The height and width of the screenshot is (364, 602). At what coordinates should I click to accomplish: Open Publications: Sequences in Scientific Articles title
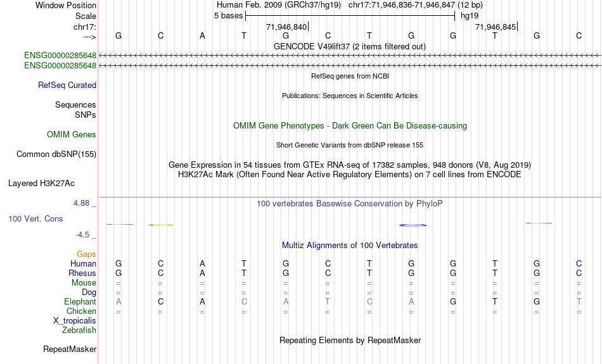pyautogui.click(x=350, y=96)
